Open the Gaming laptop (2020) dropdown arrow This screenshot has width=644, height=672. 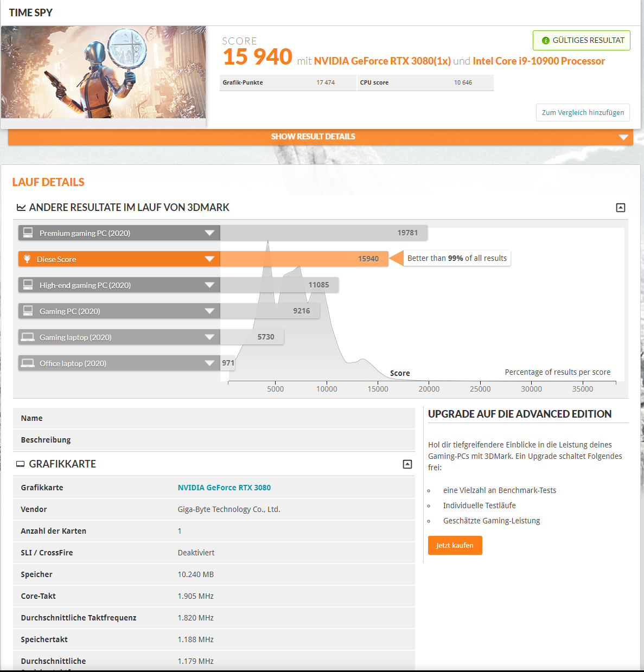tap(209, 337)
